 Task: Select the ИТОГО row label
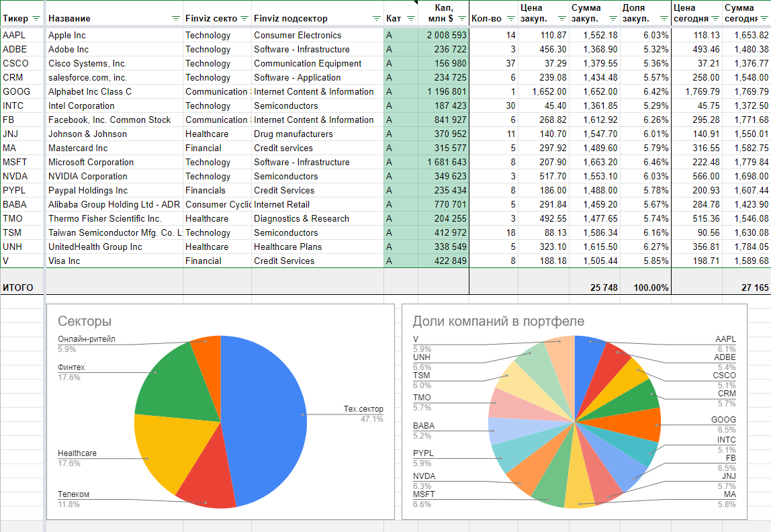click(x=18, y=287)
